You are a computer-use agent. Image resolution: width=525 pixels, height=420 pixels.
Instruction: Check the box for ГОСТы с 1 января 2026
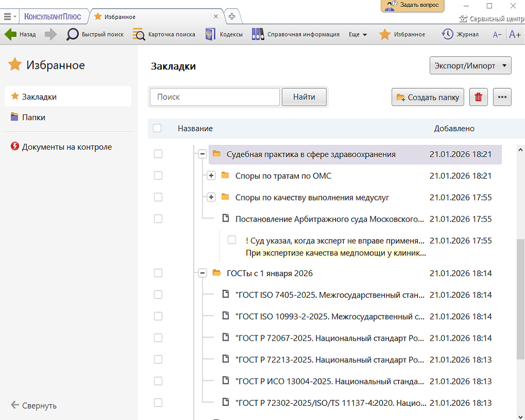158,273
